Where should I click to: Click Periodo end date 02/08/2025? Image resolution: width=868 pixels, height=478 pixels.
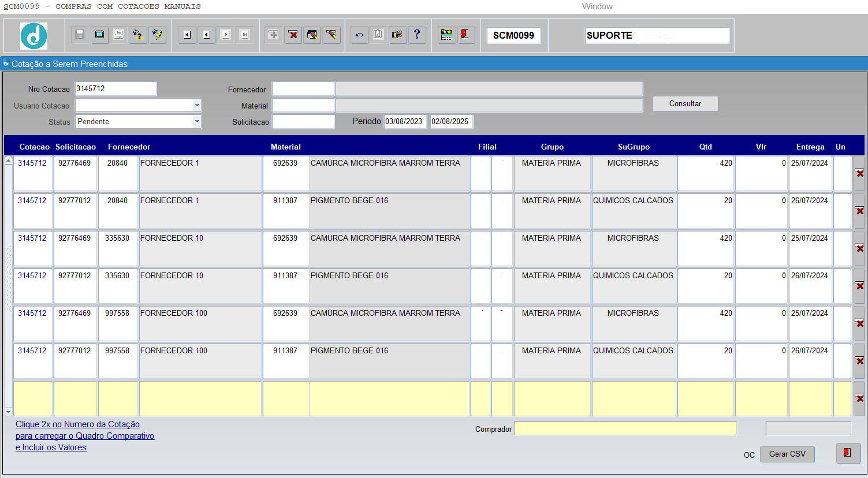point(452,122)
